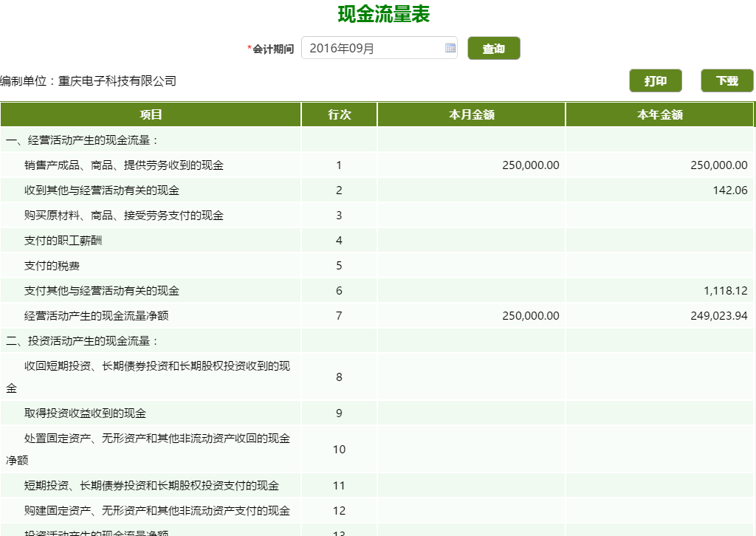
Task: Select 购建固定资产、无形资产 row label
Action: coord(157,510)
